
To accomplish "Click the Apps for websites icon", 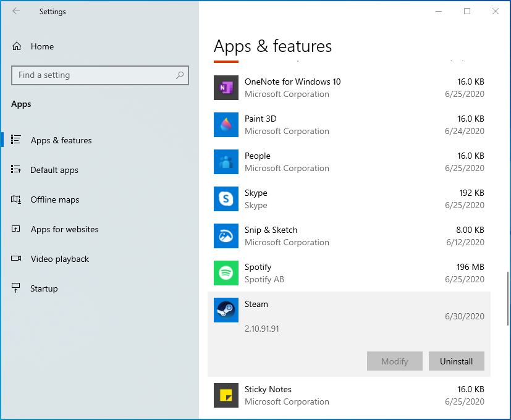I will coord(15,229).
